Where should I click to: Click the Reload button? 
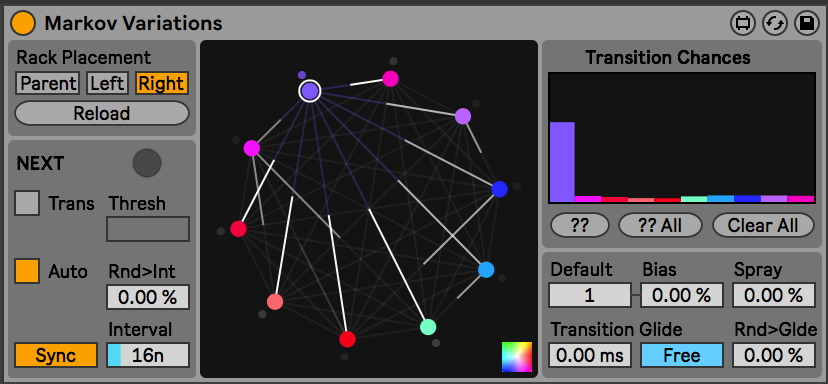tap(101, 113)
